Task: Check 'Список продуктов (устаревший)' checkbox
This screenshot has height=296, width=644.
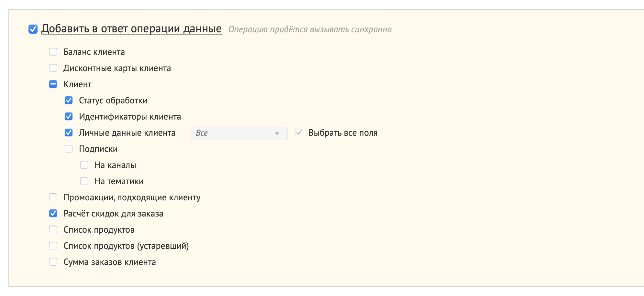Action: pyautogui.click(x=53, y=246)
